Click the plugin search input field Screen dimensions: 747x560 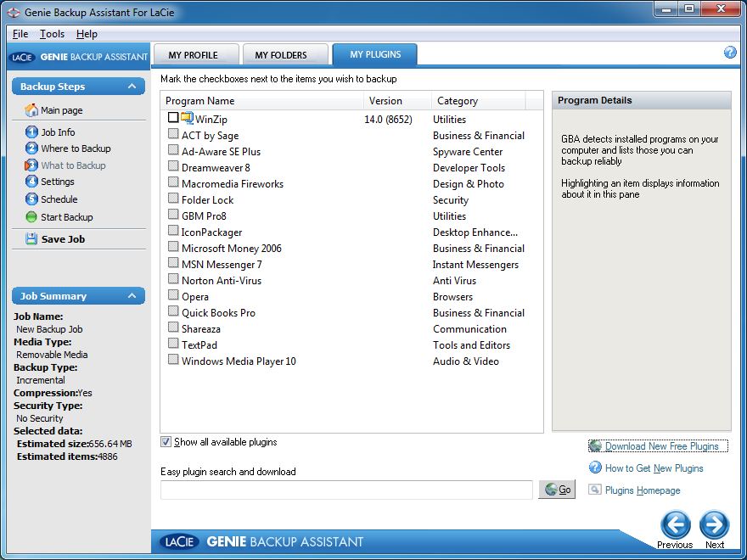coord(346,490)
